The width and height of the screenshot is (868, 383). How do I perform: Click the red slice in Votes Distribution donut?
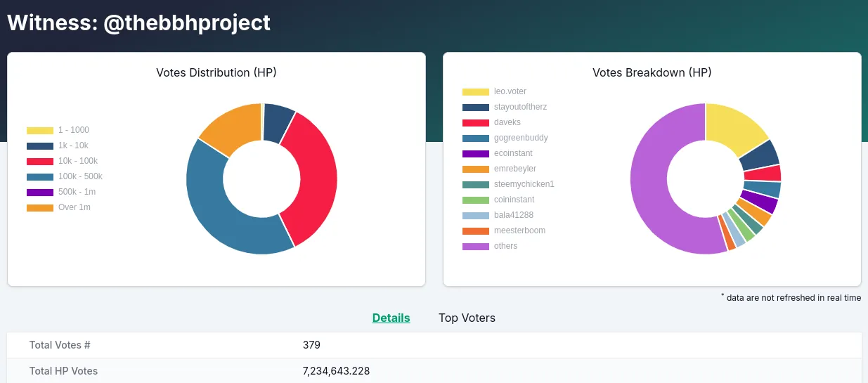click(313, 179)
